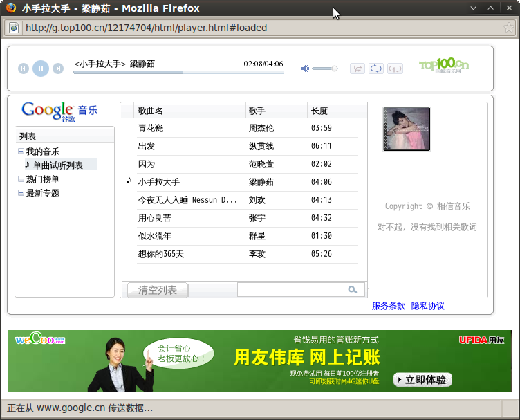Viewport: 520px width, 420px height.
Task: Select the song 用心良苦
Action: [154, 218]
